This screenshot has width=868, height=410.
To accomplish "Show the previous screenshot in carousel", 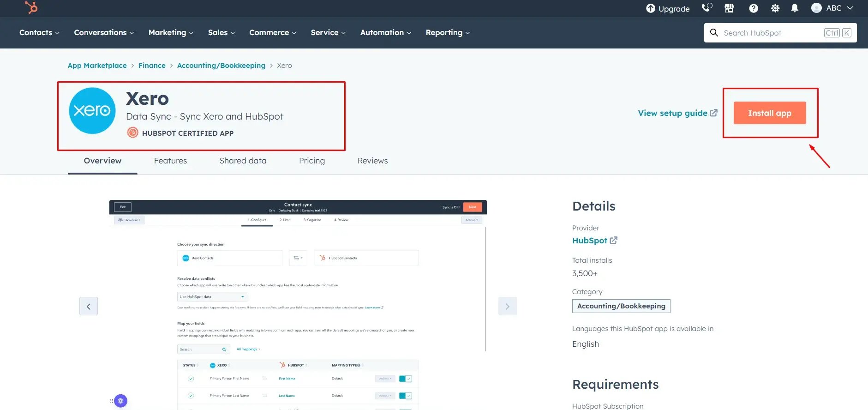I will 89,306.
